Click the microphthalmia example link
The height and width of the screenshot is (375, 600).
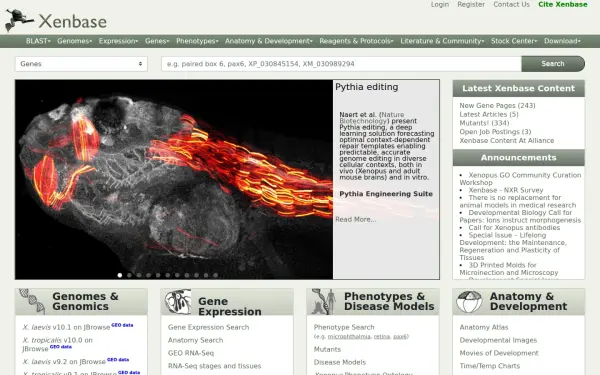click(x=349, y=337)
